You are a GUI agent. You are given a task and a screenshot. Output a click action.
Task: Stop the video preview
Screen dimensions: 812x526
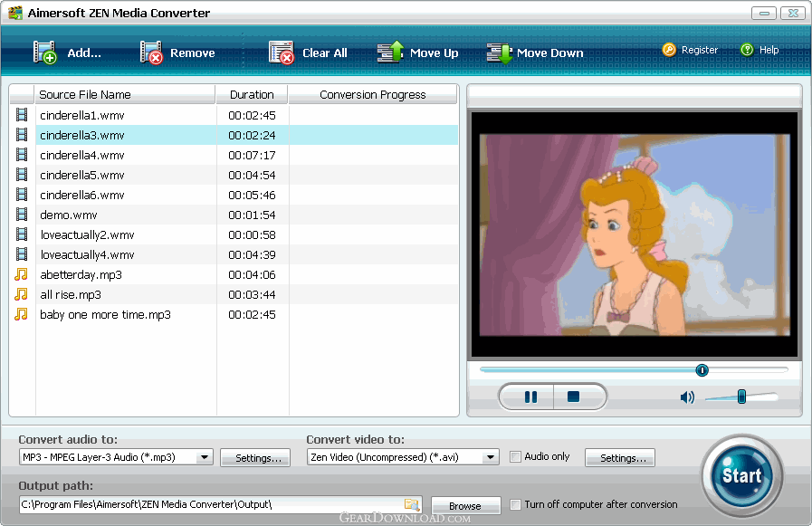click(x=574, y=397)
